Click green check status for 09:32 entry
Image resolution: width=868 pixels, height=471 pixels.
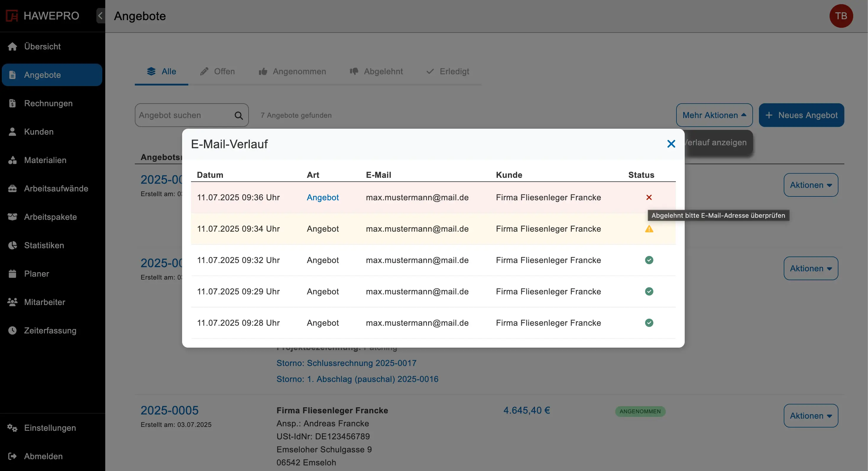649,260
